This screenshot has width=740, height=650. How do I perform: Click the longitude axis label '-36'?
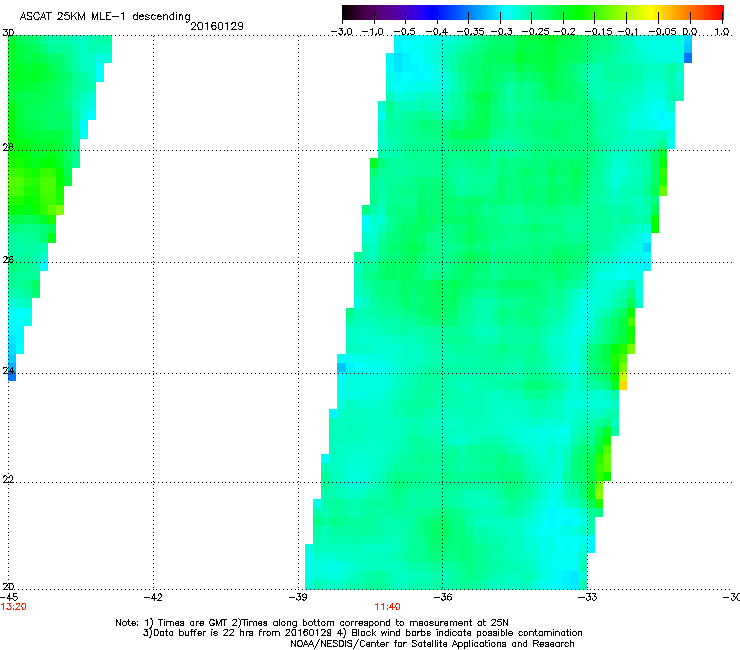click(443, 597)
